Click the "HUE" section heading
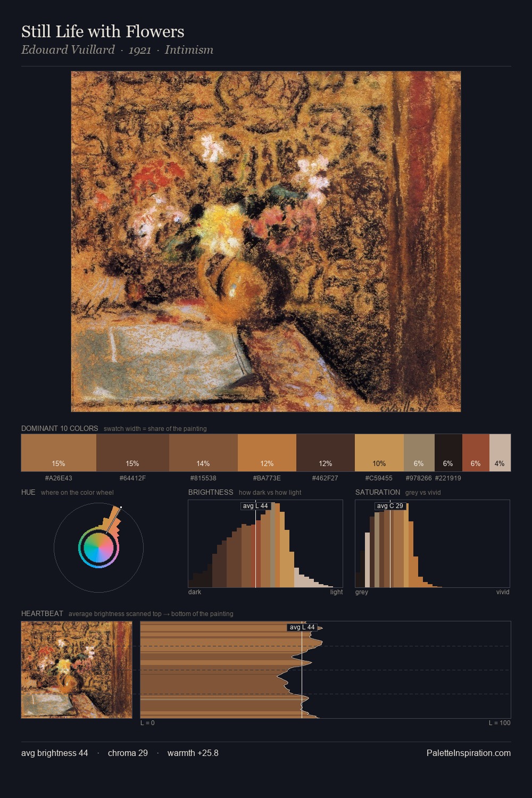This screenshot has height=798, width=532. pos(28,492)
